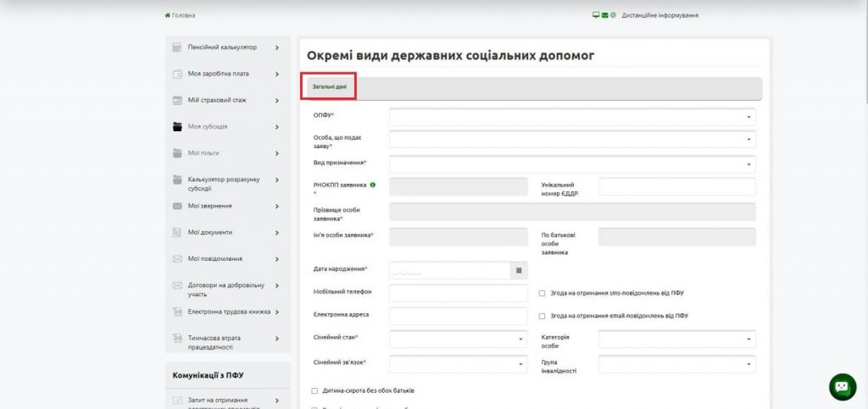Click the Електронна трудова книжка icon

178,312
